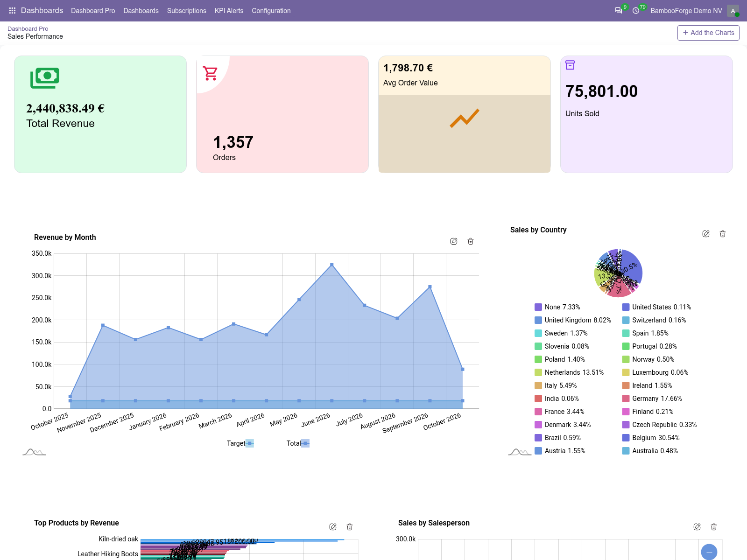Click the Dashboards app title

[x=42, y=10]
